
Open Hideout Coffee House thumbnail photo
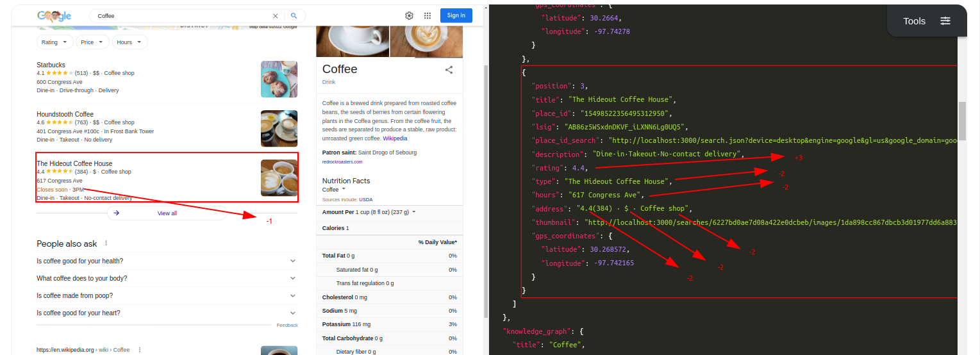279,177
